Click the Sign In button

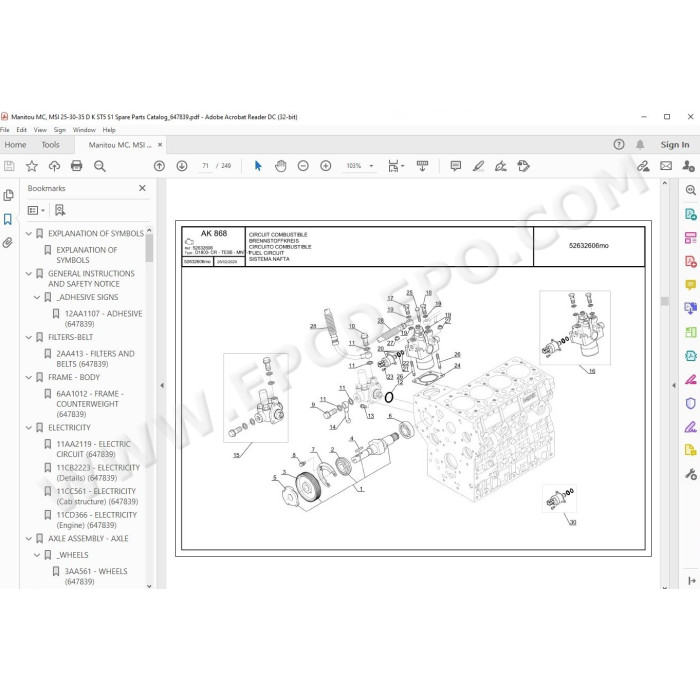[675, 145]
